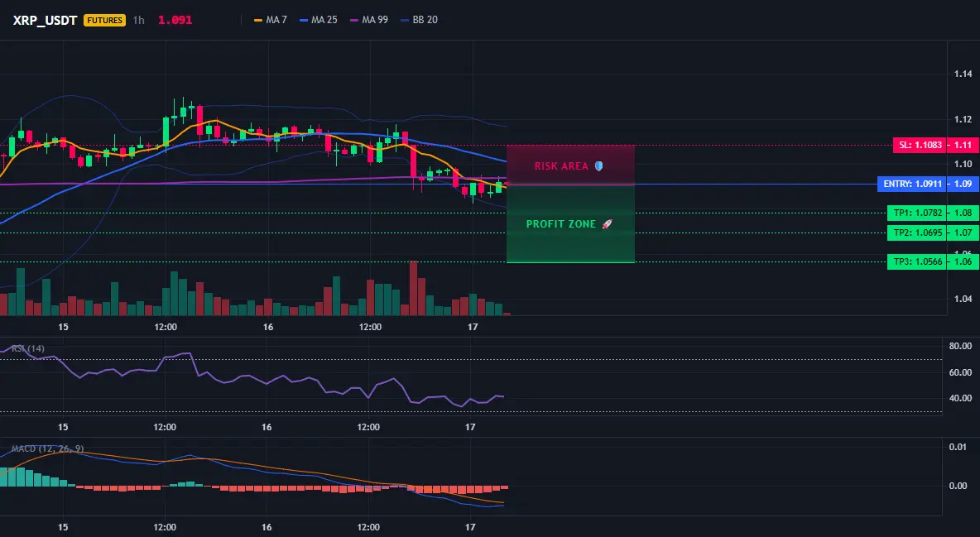This screenshot has width=980, height=537.
Task: Click the 1.09 axis tag next to ENTRY
Action: click(x=963, y=185)
